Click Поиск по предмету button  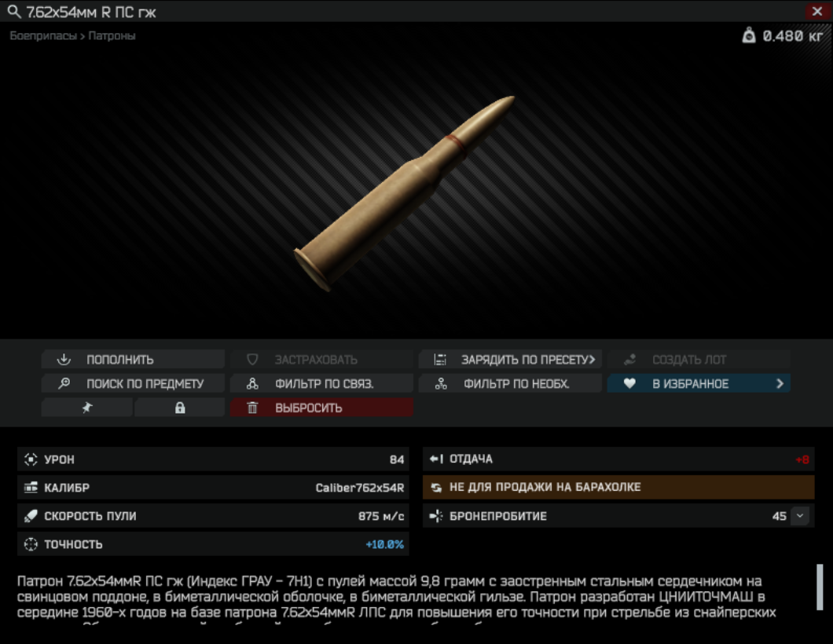(x=133, y=383)
